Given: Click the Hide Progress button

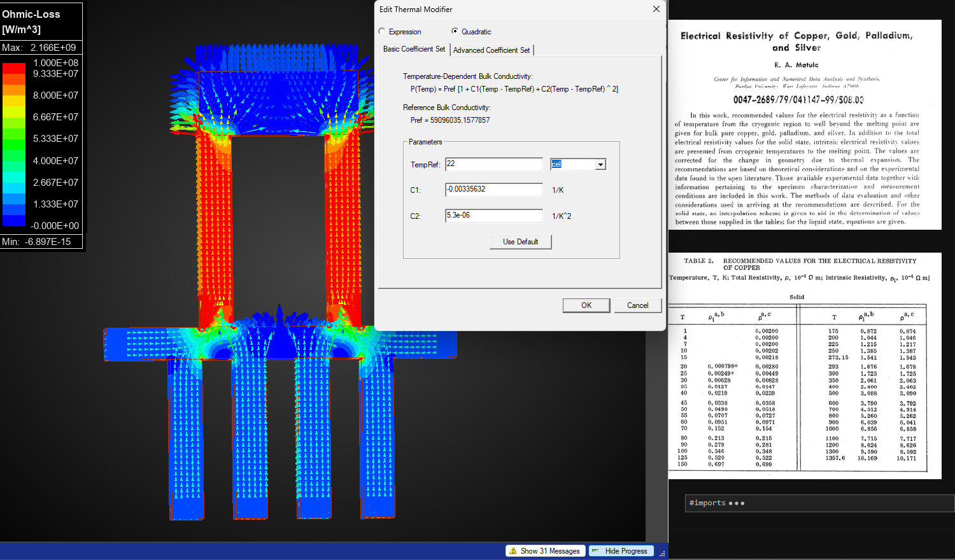Looking at the screenshot, I should 620,551.
